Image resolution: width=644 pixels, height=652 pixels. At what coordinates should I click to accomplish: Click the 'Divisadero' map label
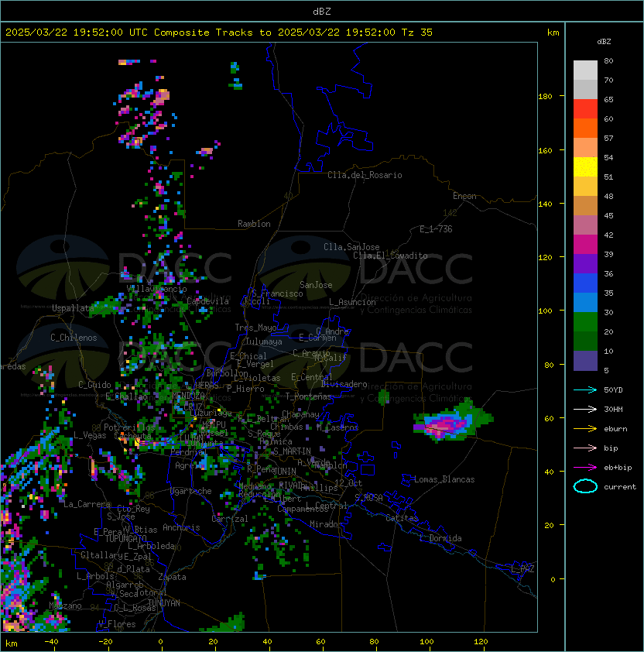344,384
